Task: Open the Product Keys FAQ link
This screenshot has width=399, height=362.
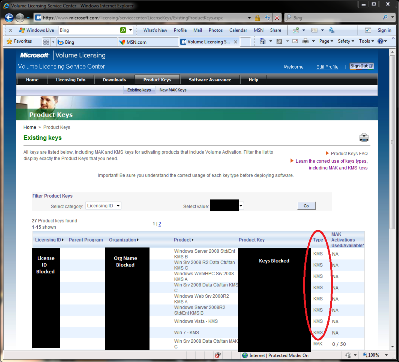Action: pyautogui.click(x=349, y=154)
